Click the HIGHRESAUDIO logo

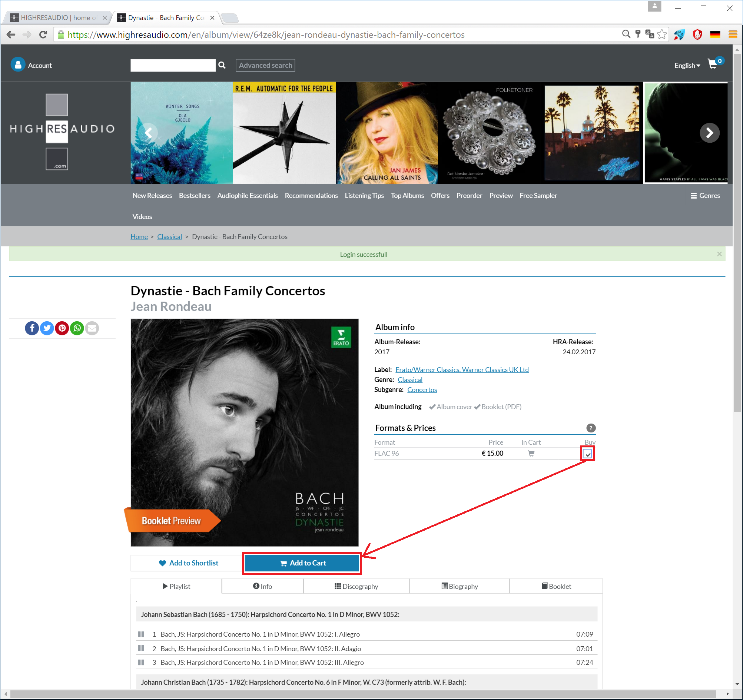62,132
